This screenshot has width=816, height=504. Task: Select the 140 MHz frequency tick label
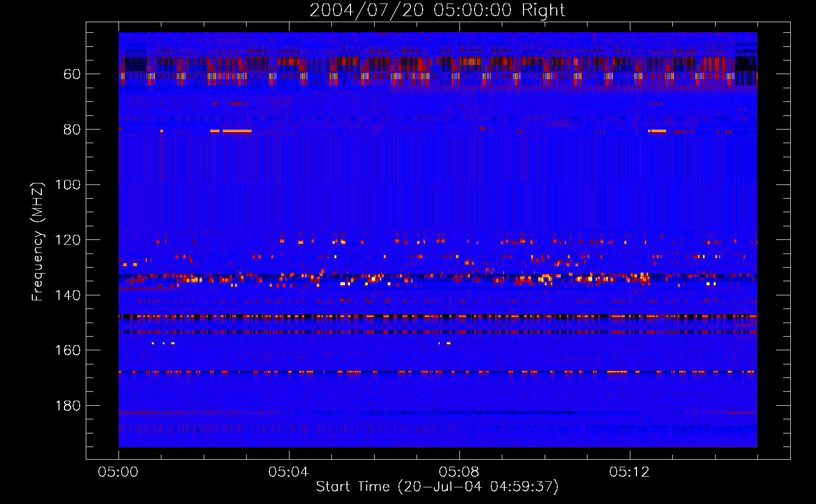click(68, 295)
